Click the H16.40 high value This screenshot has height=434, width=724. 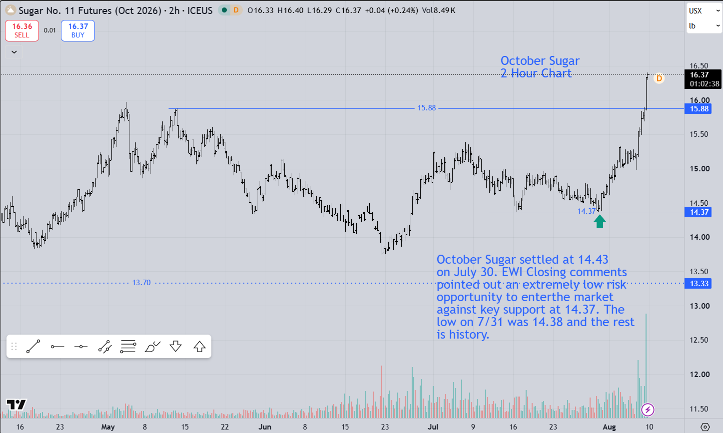290,10
